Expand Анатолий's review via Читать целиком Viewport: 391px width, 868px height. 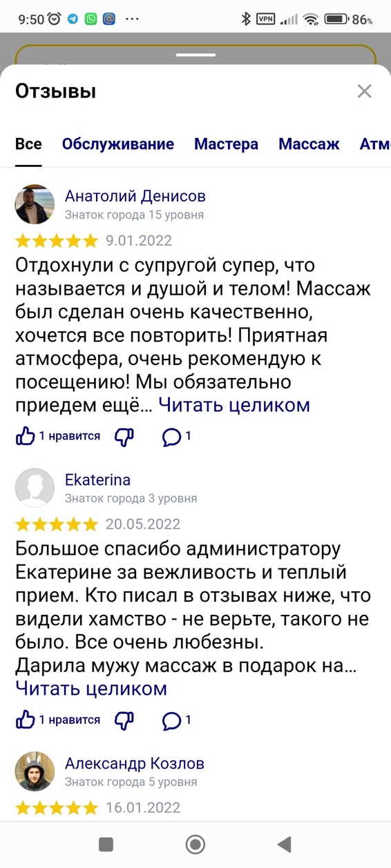[234, 405]
